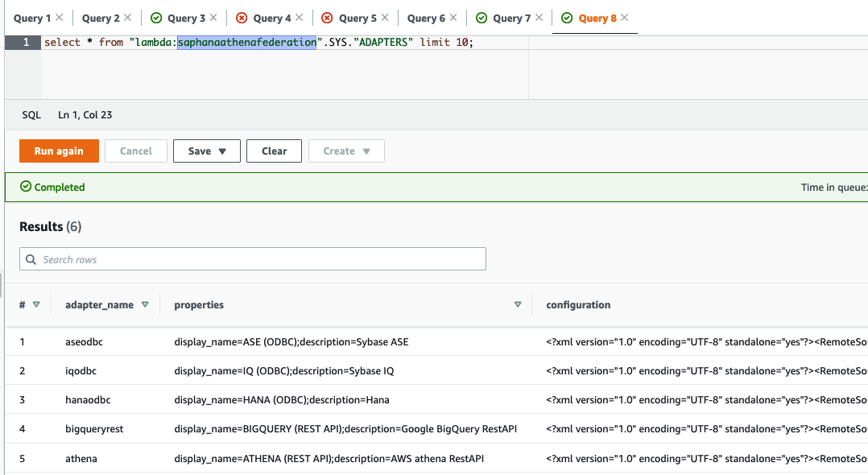This screenshot has height=475, width=868.
Task: Click the adapter_name column header
Action: click(x=99, y=305)
